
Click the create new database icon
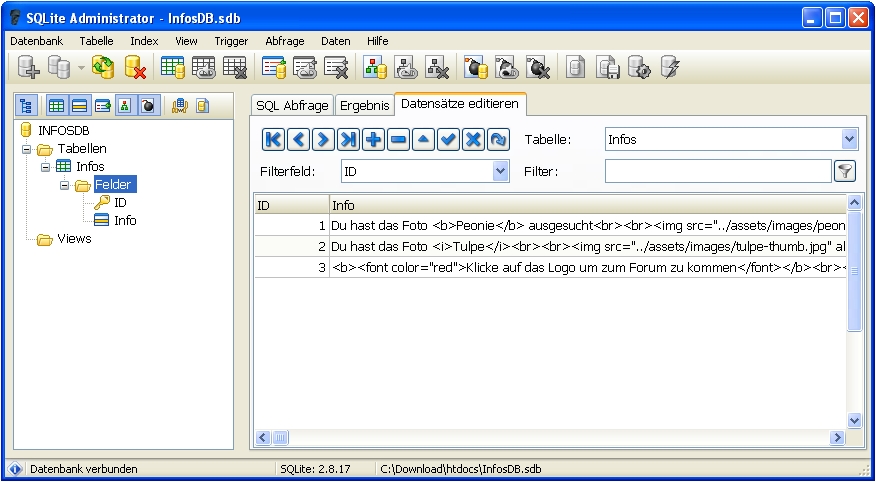29,67
